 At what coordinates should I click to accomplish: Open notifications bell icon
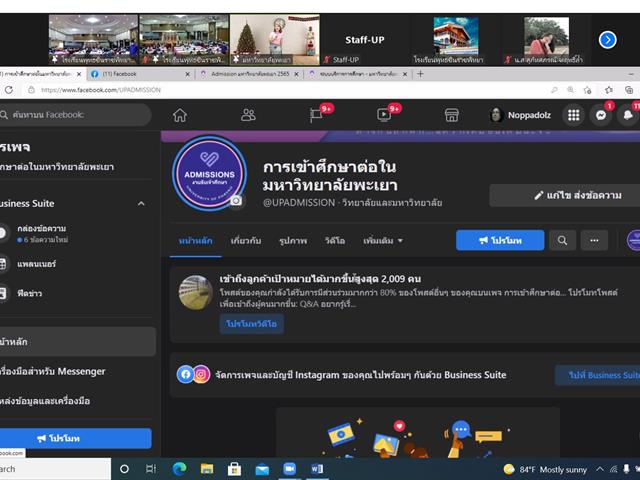[x=629, y=116]
